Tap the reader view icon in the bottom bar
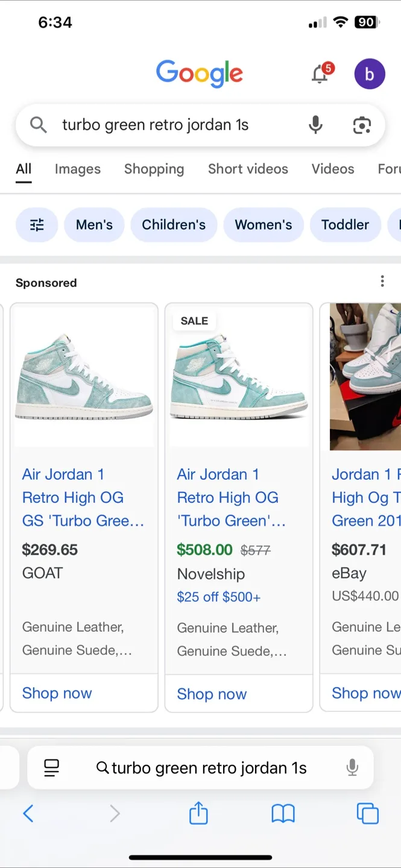This screenshot has height=868, width=401. tap(52, 767)
